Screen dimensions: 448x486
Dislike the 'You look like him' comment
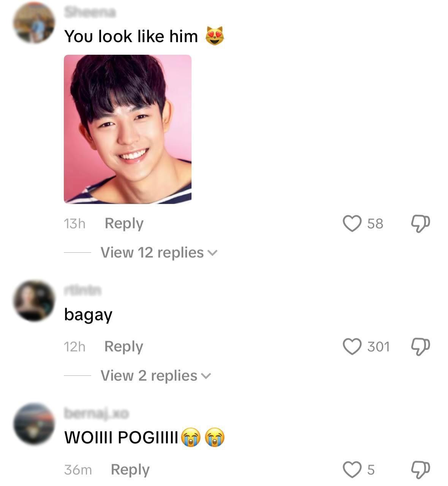click(x=420, y=224)
